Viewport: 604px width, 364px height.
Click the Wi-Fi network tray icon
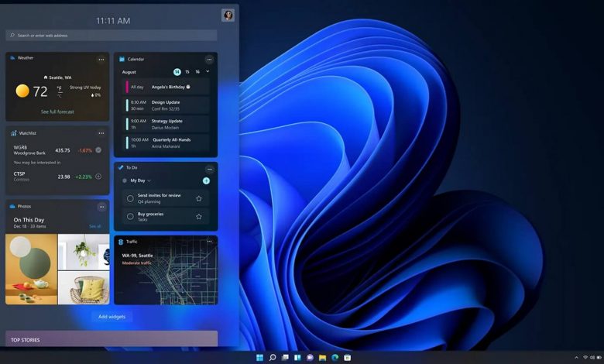point(585,358)
